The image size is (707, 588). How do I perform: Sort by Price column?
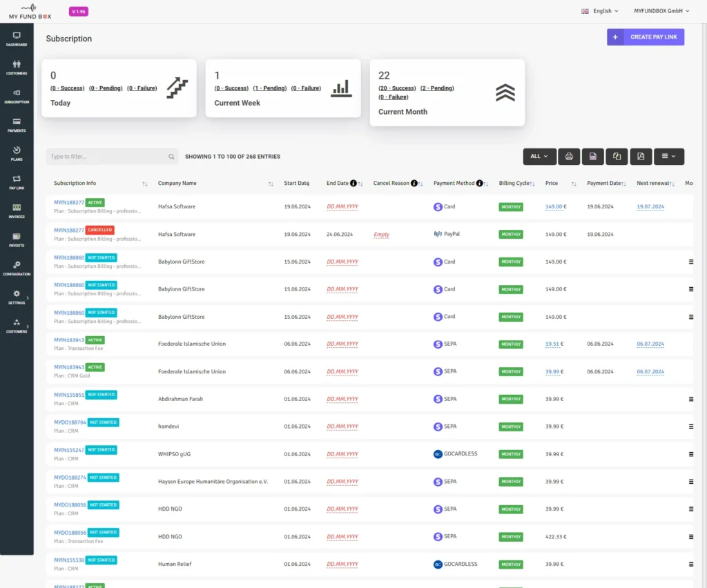[574, 184]
